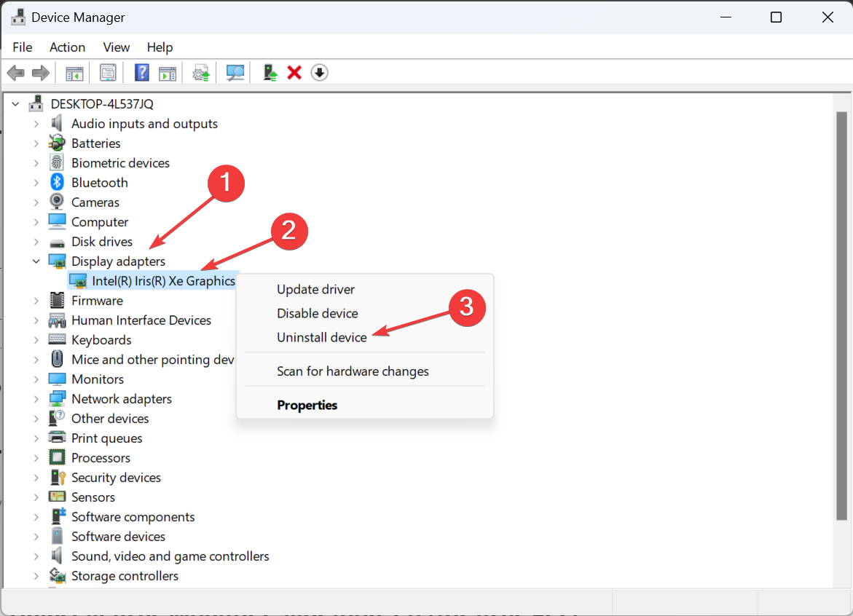Click the Batteries category icon
Viewport: 853px width, 616px height.
57,143
